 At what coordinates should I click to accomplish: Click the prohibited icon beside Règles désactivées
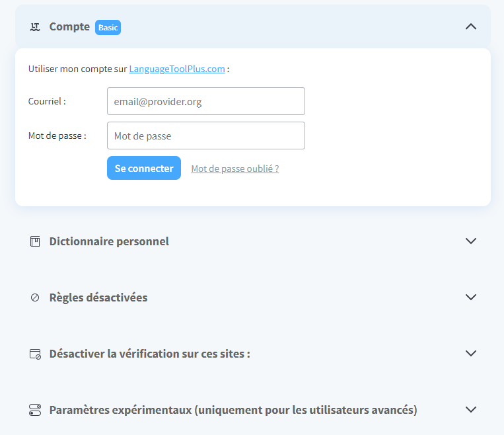35,297
